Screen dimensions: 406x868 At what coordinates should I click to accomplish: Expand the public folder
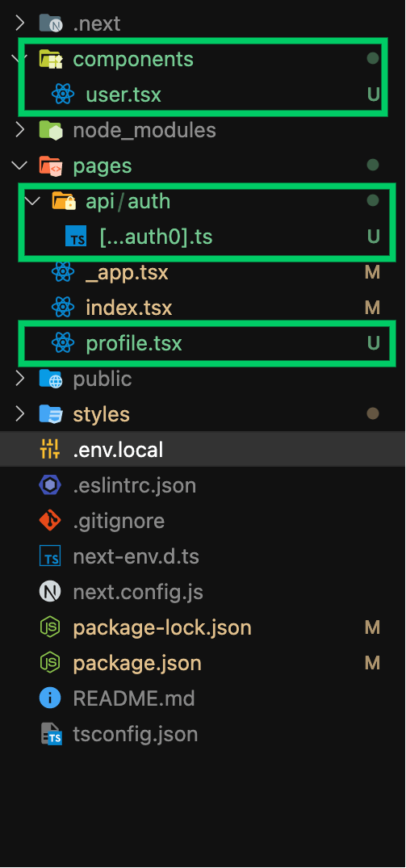coord(20,379)
